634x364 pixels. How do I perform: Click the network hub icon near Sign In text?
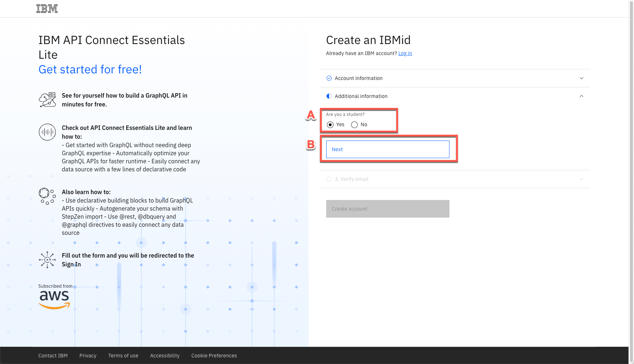(x=47, y=260)
